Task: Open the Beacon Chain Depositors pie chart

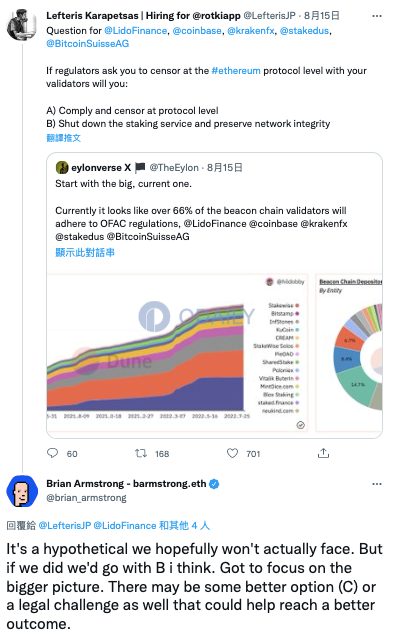Action: click(349, 353)
